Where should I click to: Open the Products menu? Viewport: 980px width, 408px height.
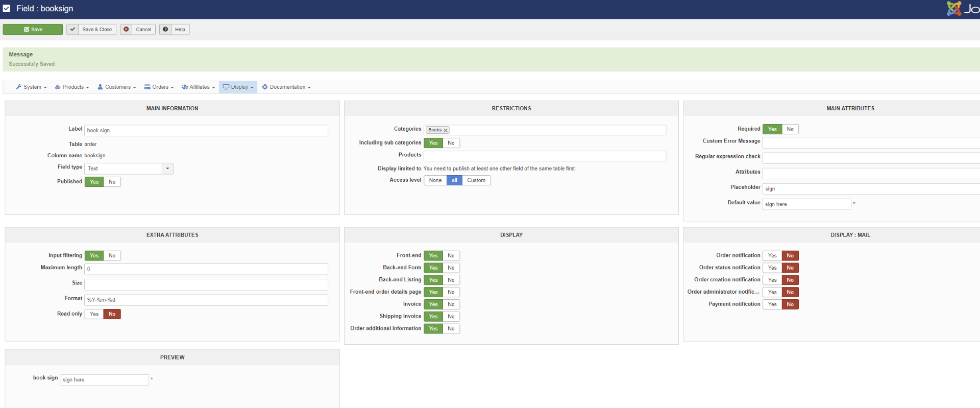click(72, 87)
